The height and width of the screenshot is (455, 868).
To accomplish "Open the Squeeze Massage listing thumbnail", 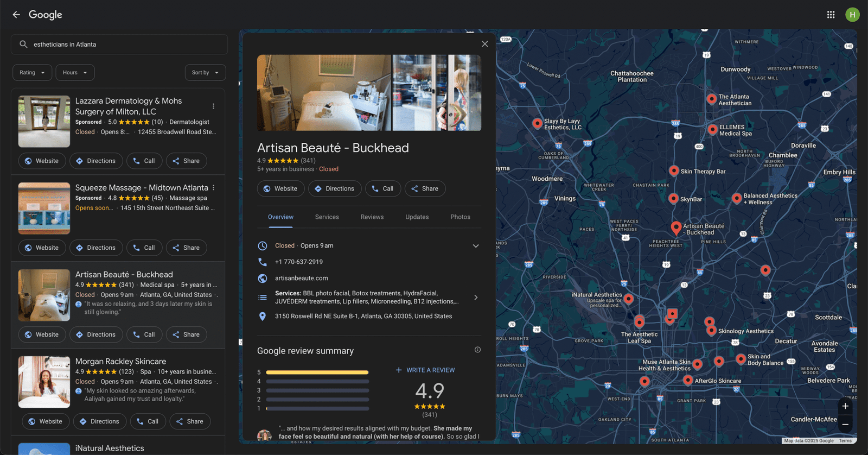I will [x=44, y=208].
